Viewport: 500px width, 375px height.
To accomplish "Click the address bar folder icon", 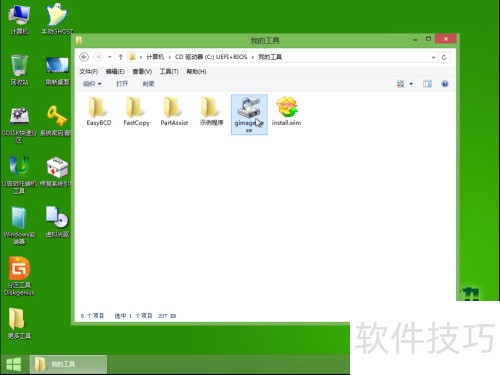I will coord(132,57).
